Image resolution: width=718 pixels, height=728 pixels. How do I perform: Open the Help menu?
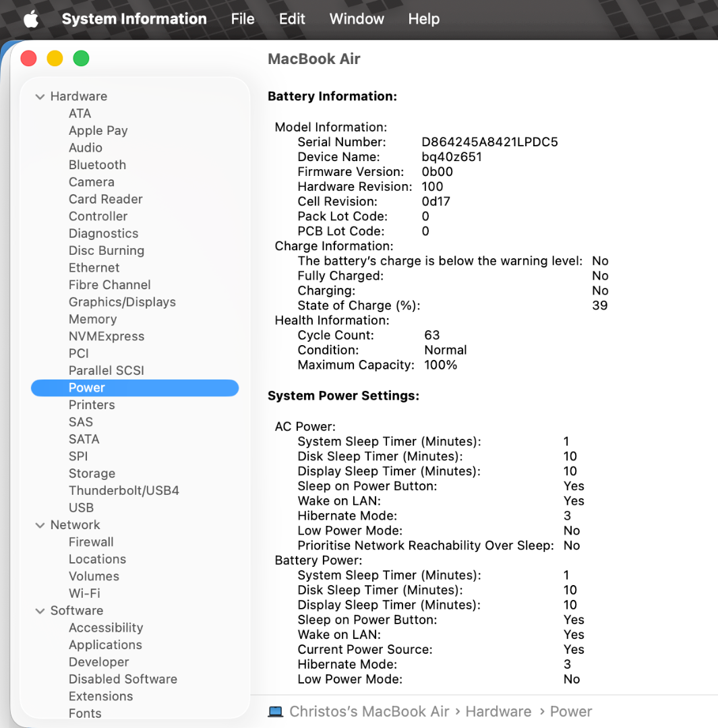(423, 19)
